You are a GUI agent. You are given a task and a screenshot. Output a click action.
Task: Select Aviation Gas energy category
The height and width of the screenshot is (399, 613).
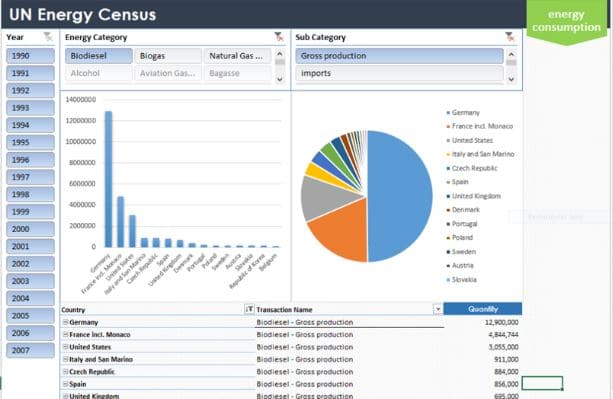click(168, 73)
